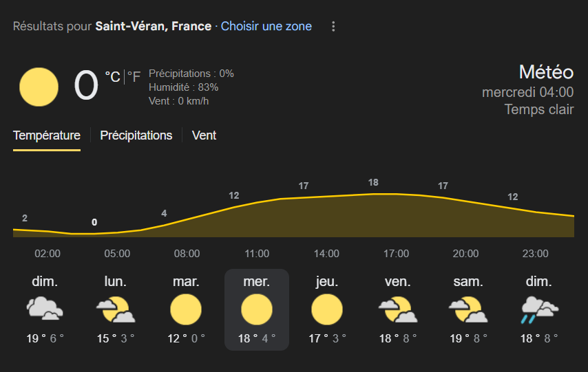Screen dimensions: 588x372
Task: Open the Précipitations tab
Action: (x=136, y=135)
